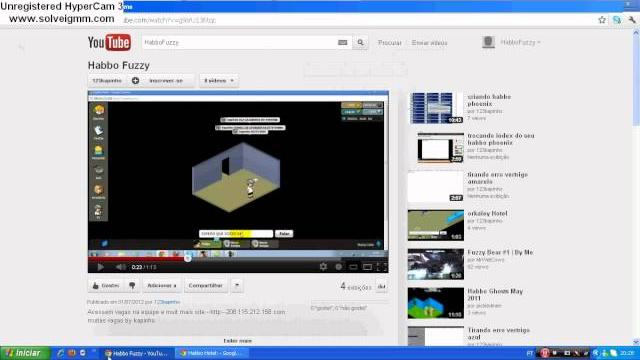Click the Procurar link
The width and height of the screenshot is (640, 360).
click(390, 42)
